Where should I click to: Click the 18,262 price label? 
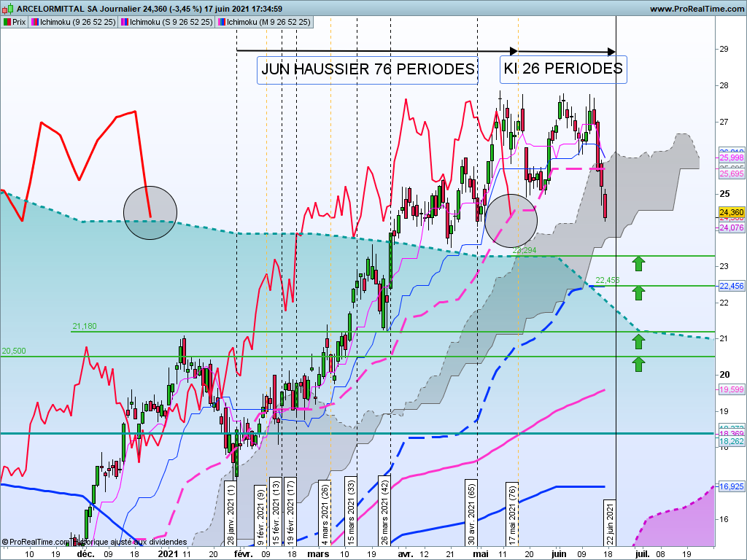coord(731,441)
